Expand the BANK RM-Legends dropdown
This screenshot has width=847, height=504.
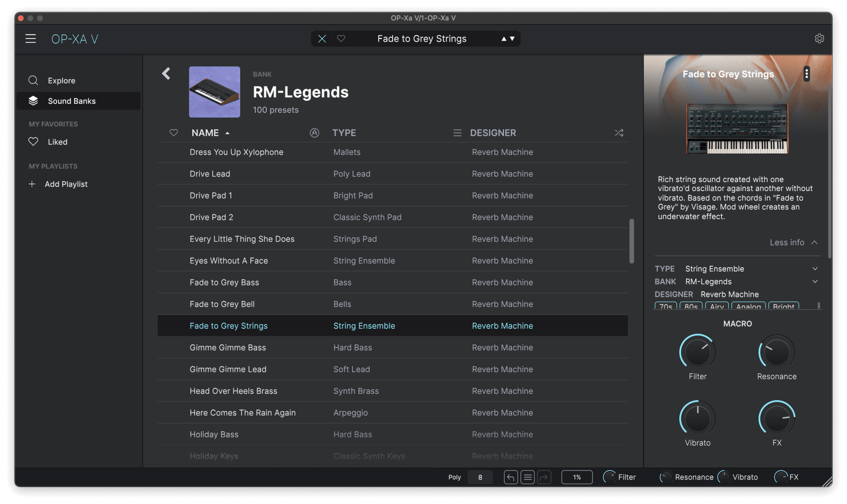click(815, 282)
